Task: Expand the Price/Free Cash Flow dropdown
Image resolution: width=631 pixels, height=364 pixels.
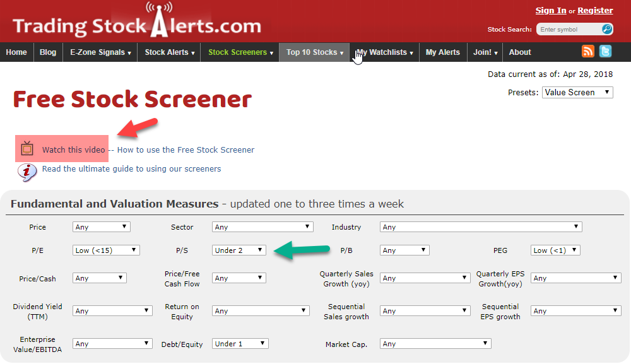Action: click(239, 278)
